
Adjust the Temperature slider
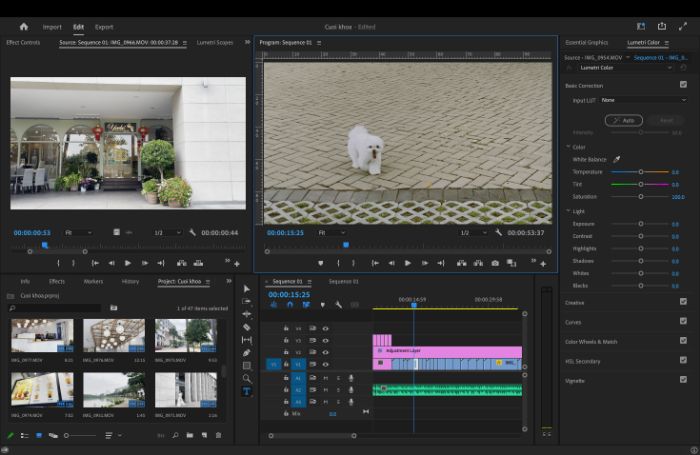coord(640,172)
